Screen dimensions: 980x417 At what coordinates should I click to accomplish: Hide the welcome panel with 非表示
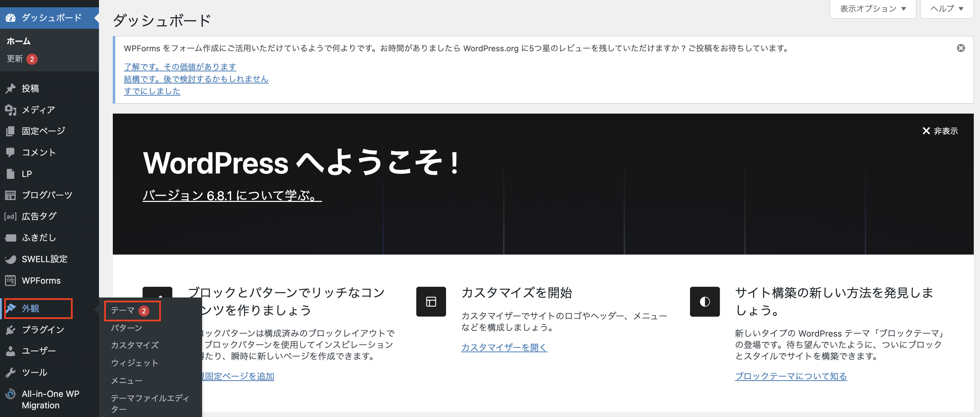pos(940,131)
